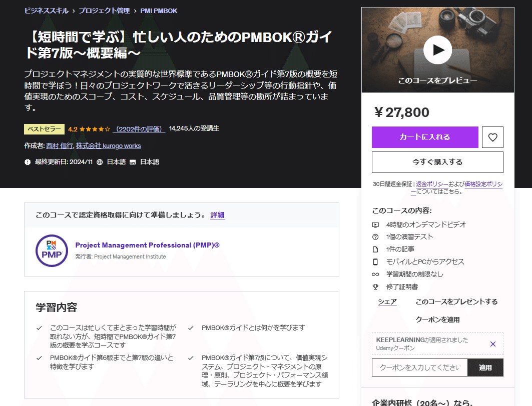Click the 4.2 rating number
This screenshot has width=532, height=406.
click(x=73, y=129)
